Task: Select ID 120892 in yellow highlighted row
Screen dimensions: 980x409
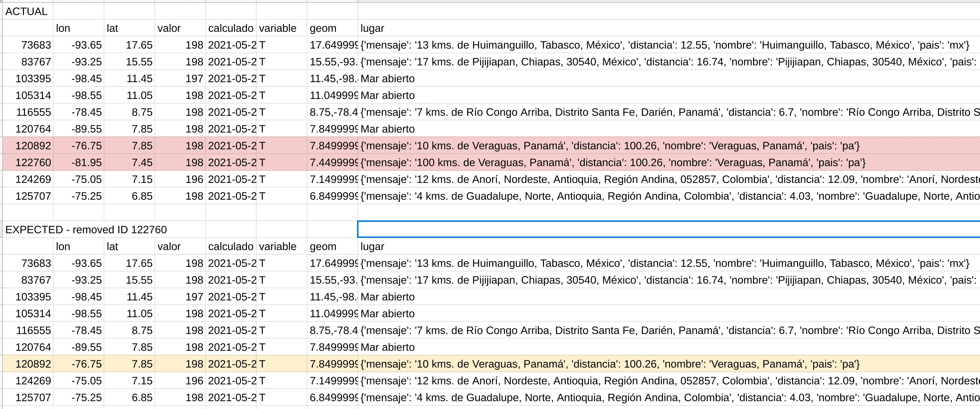Action: tap(33, 364)
